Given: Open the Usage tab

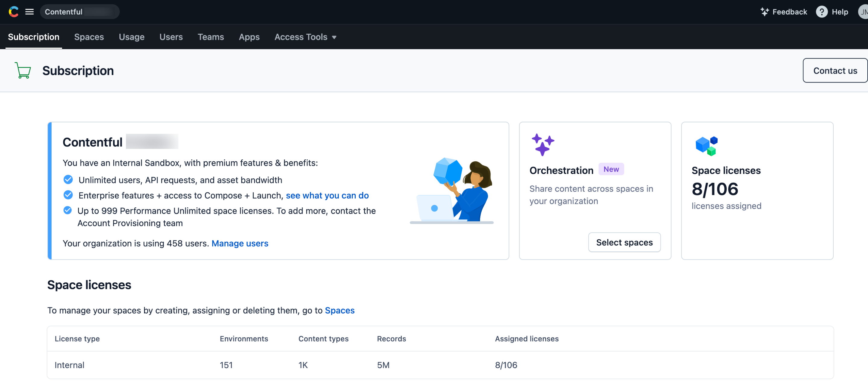Looking at the screenshot, I should (131, 37).
